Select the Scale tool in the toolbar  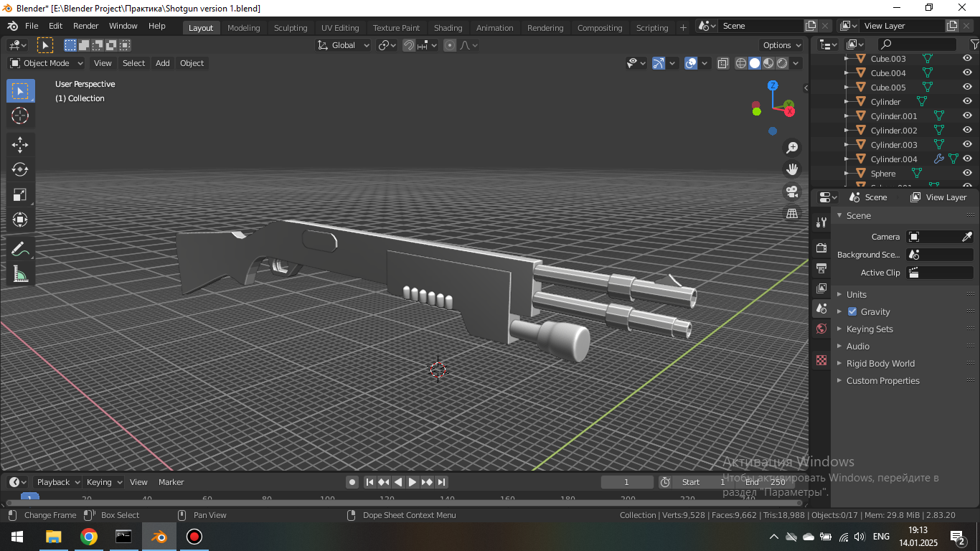point(20,194)
